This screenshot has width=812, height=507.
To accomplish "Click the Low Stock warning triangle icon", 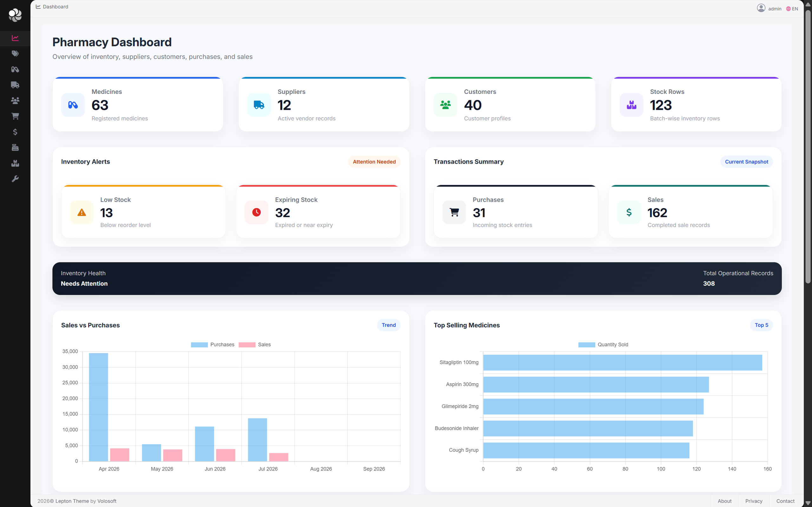I will [82, 212].
